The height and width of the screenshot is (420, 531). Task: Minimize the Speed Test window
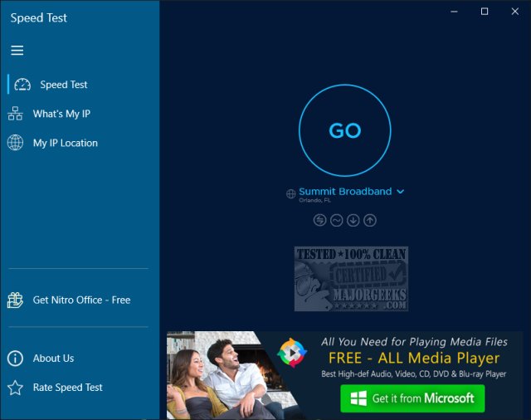click(x=454, y=12)
